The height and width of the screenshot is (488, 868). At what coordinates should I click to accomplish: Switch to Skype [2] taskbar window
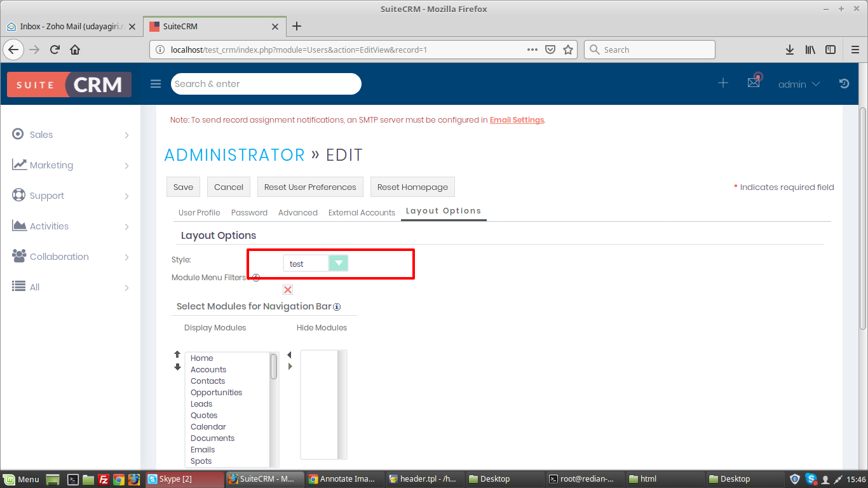(184, 479)
